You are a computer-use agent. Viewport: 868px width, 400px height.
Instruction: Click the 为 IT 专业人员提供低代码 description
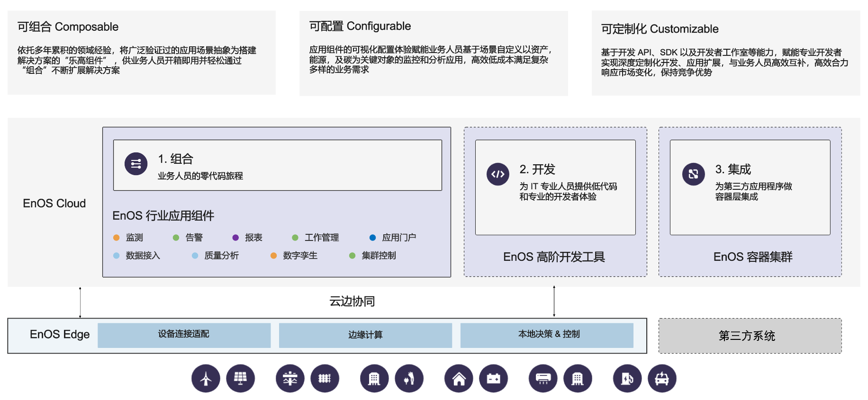click(x=569, y=187)
